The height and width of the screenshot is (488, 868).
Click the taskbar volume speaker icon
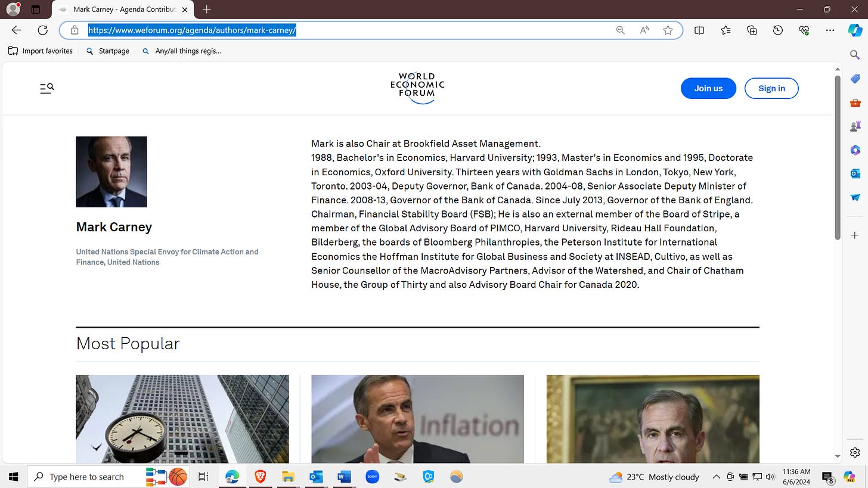click(770, 477)
